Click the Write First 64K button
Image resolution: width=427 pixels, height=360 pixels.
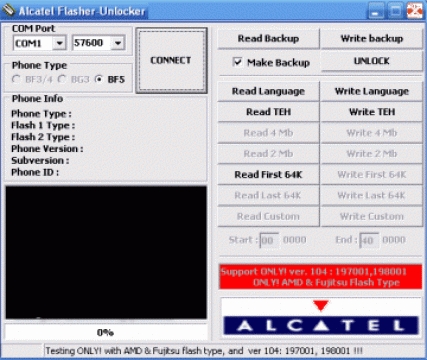tap(372, 174)
